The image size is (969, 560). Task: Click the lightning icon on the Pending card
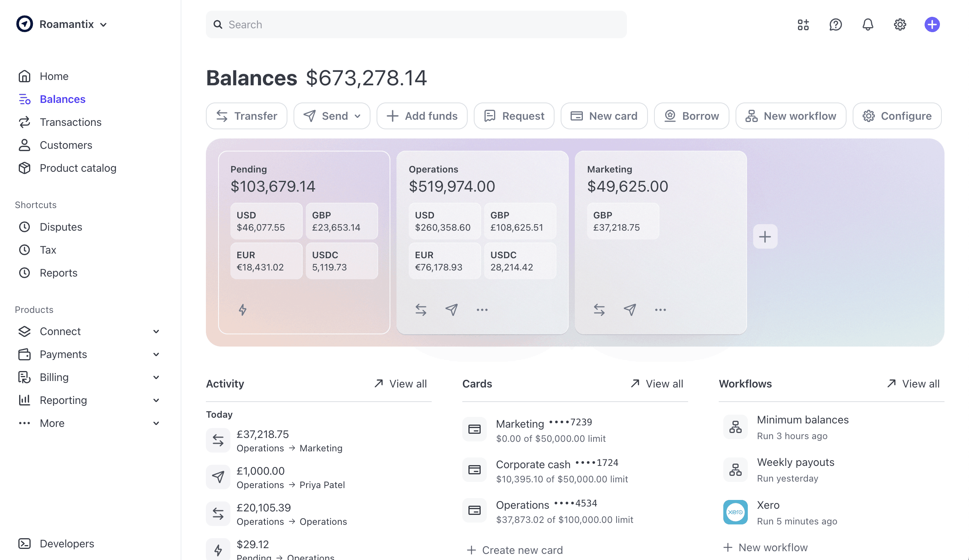(x=242, y=310)
